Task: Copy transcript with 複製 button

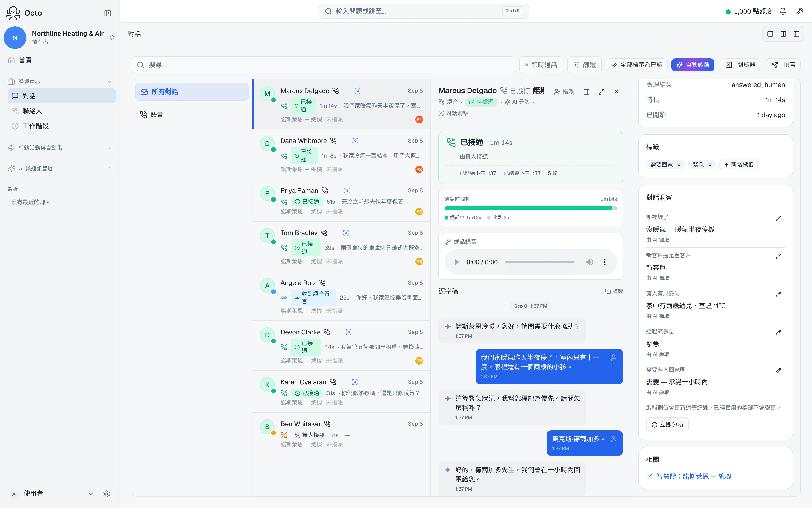Action: 614,291
